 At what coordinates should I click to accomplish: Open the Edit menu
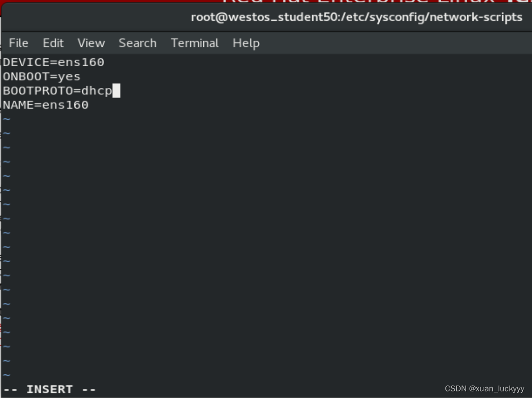53,43
